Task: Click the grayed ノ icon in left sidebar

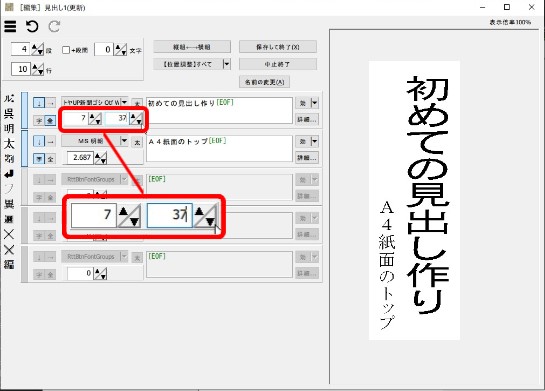Action: point(9,189)
